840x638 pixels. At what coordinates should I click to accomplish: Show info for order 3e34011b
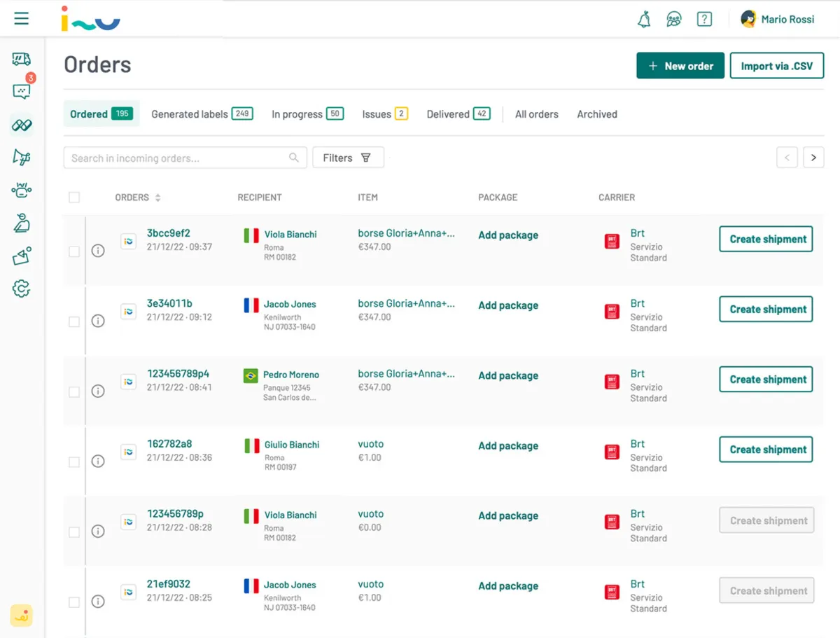click(98, 321)
